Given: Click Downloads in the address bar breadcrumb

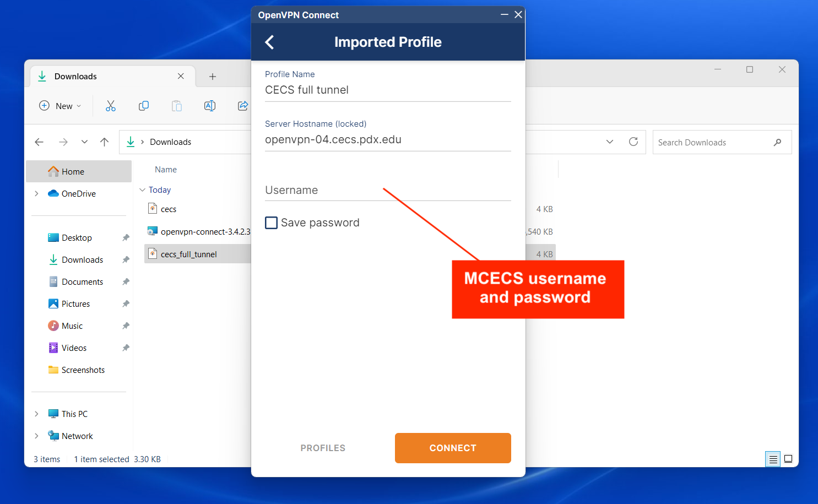Looking at the screenshot, I should [x=171, y=142].
